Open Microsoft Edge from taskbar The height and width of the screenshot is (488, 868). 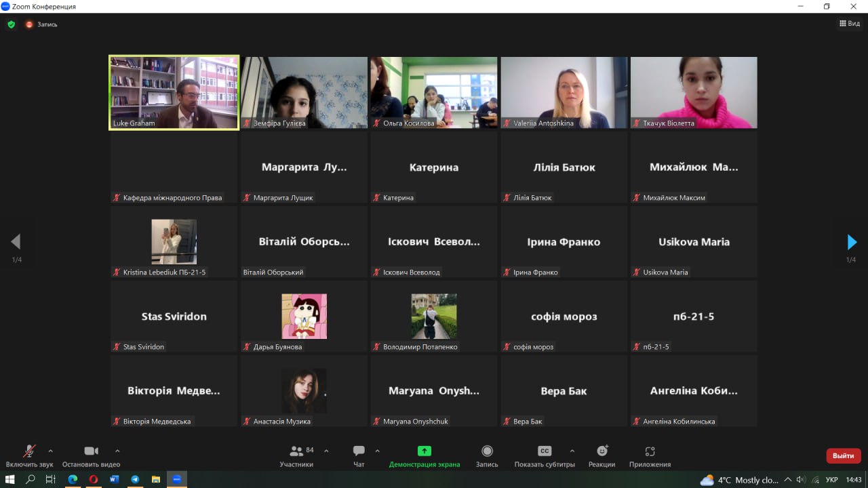(x=73, y=479)
